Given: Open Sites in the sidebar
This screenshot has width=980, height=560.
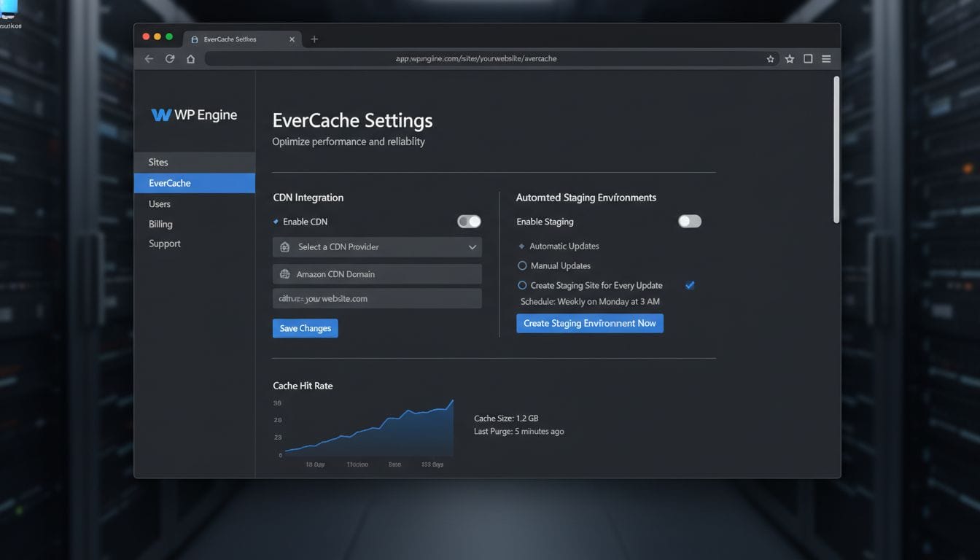Looking at the screenshot, I should [195, 162].
